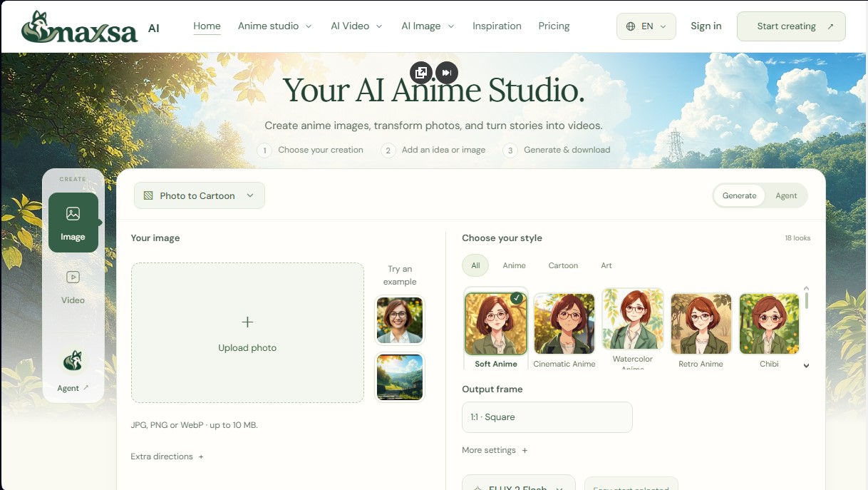Select the Anime style filter
Image resolution: width=868 pixels, height=490 pixels.
pos(514,265)
